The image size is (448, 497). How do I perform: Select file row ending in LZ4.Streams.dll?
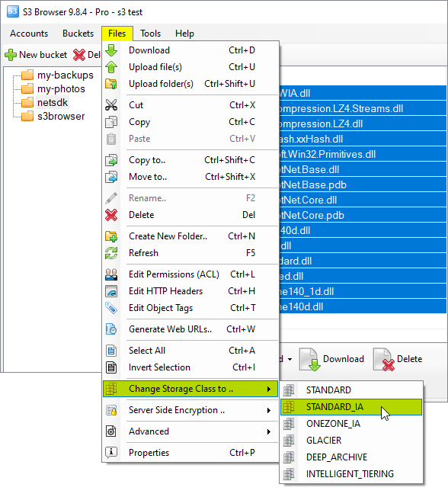(x=363, y=109)
